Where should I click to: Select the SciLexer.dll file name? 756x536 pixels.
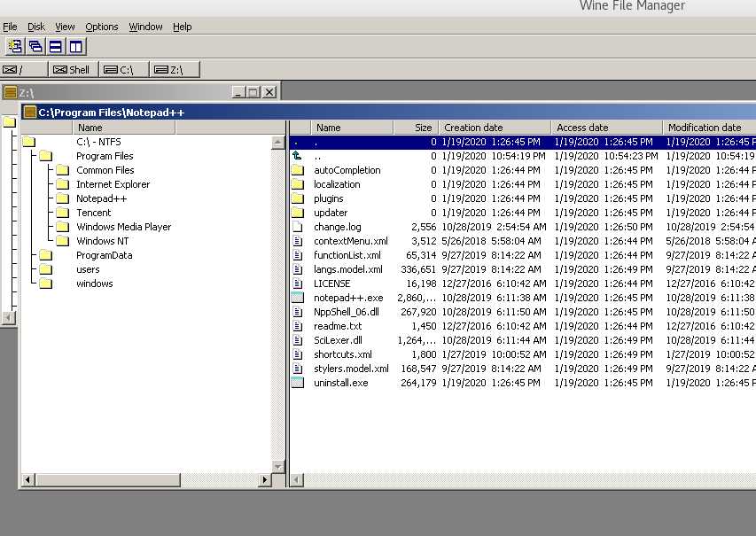[x=338, y=340]
